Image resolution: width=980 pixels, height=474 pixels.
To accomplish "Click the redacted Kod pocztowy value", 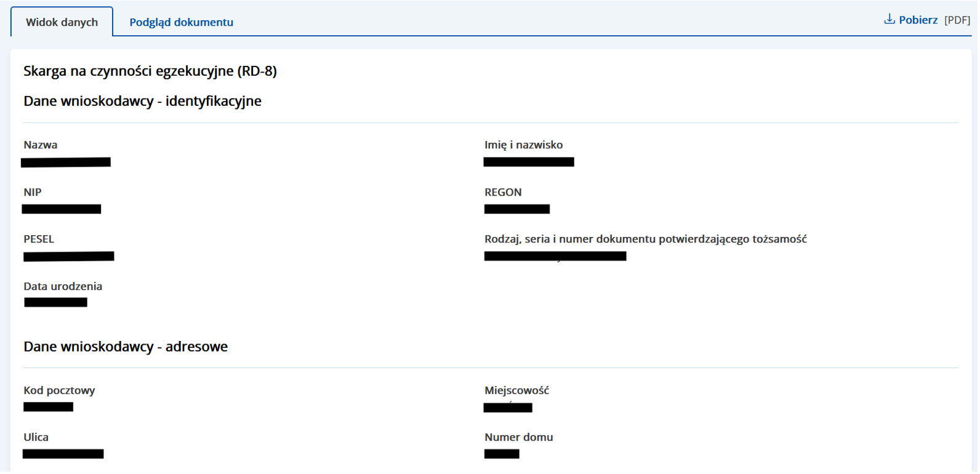I will click(x=49, y=407).
